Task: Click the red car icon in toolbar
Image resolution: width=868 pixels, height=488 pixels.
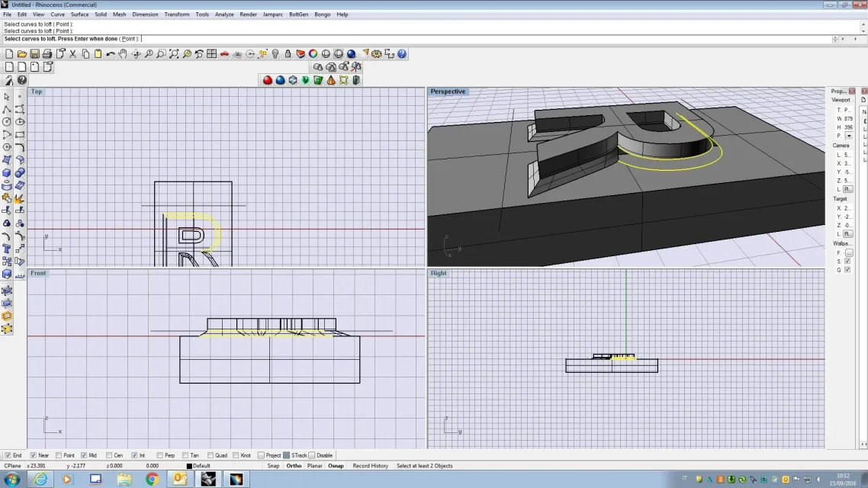Action: 224,53
